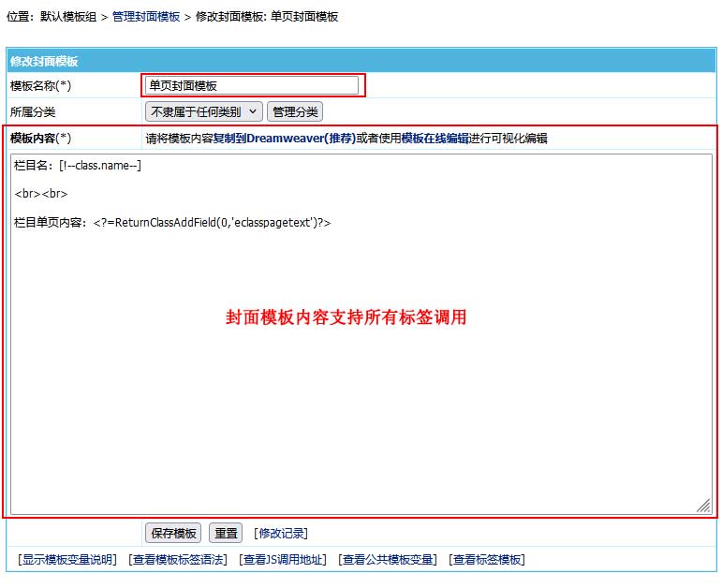Click the <br><br> line in textarea
Screen dimensions: 722x588
click(41, 194)
